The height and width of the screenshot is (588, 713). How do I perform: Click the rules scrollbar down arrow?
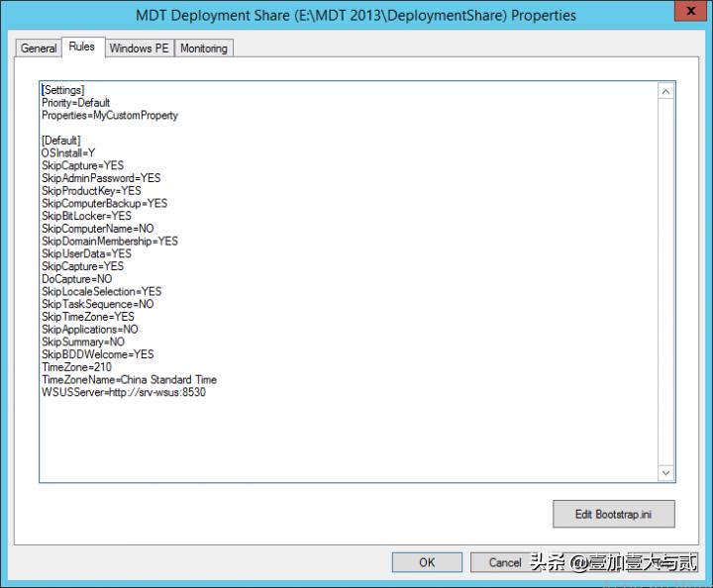coord(665,472)
